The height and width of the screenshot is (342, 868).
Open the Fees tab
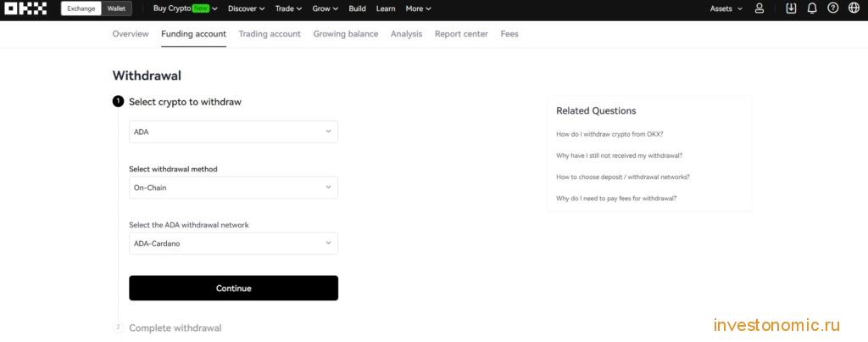click(509, 34)
